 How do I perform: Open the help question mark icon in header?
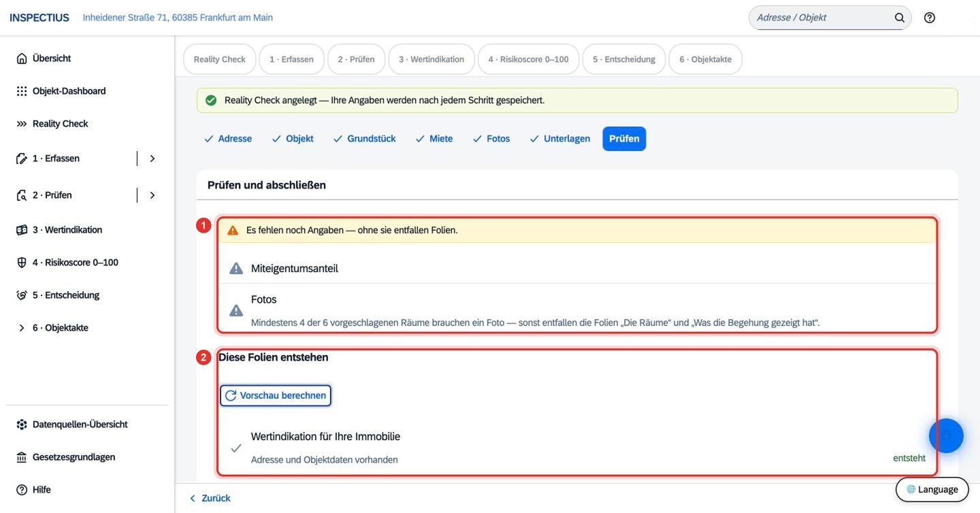pyautogui.click(x=930, y=18)
